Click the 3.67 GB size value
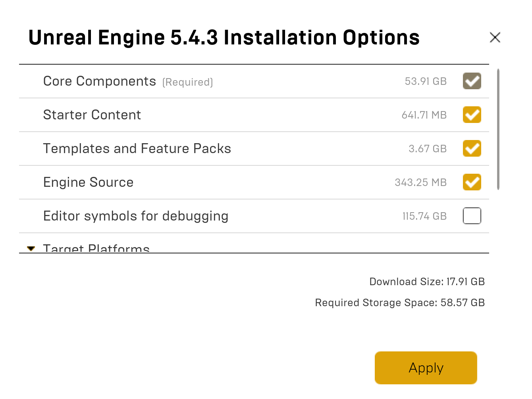The image size is (532, 399). click(x=428, y=149)
